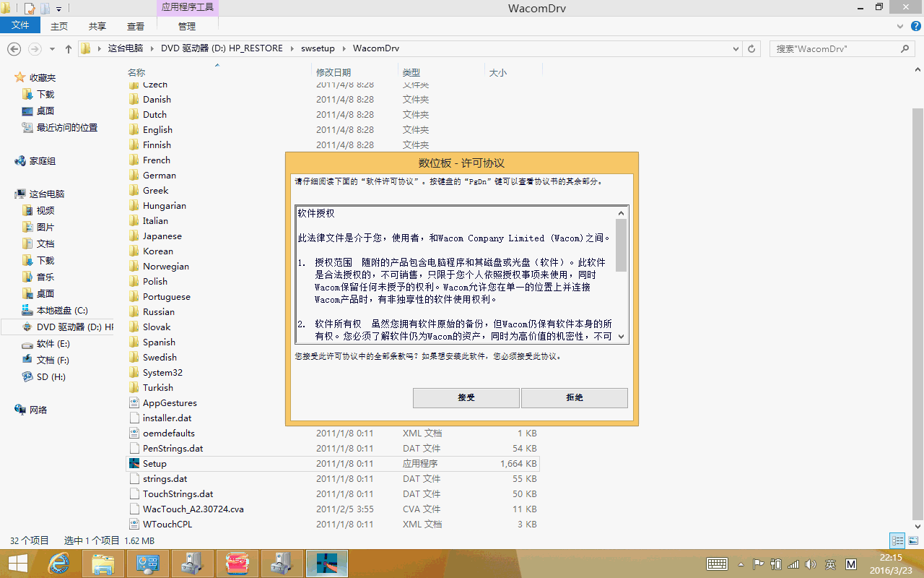Open the touch keyboard tray icon
The height and width of the screenshot is (578, 924).
coord(717,564)
